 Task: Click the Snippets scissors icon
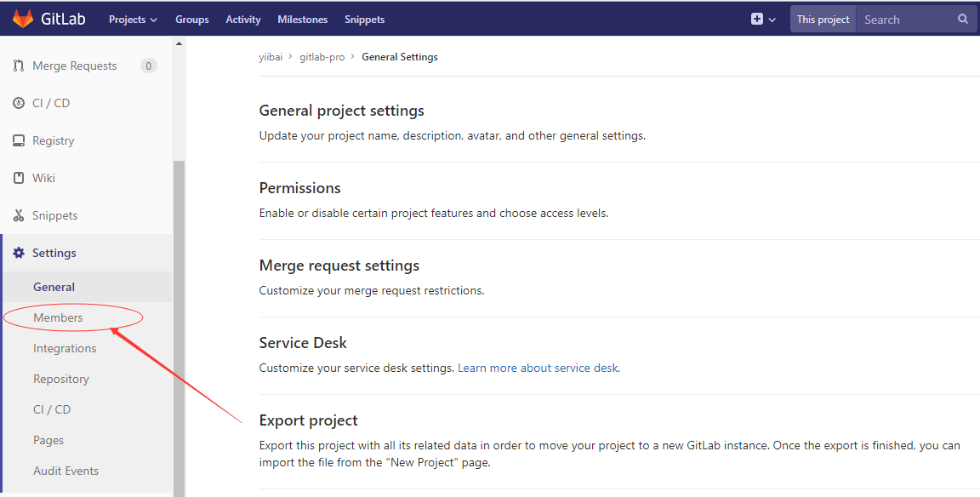coord(19,215)
